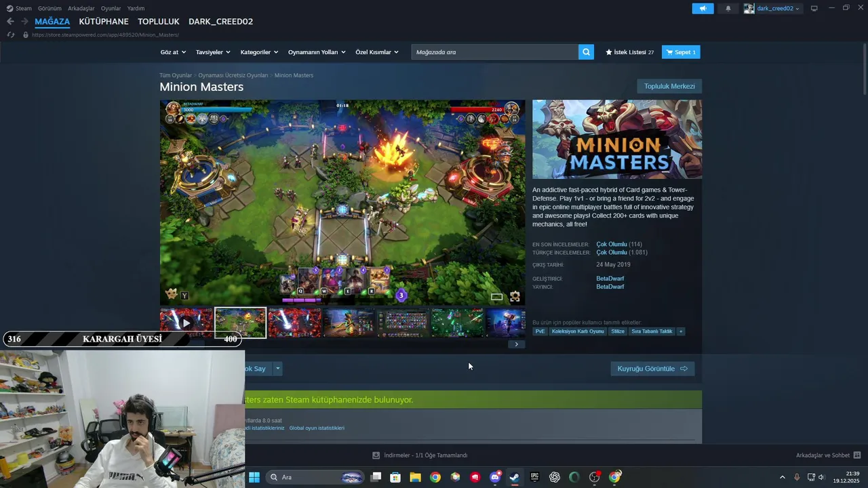868x488 pixels.
Task: Click the Koleksiyon Kartı Oyunu tag
Action: 578,331
